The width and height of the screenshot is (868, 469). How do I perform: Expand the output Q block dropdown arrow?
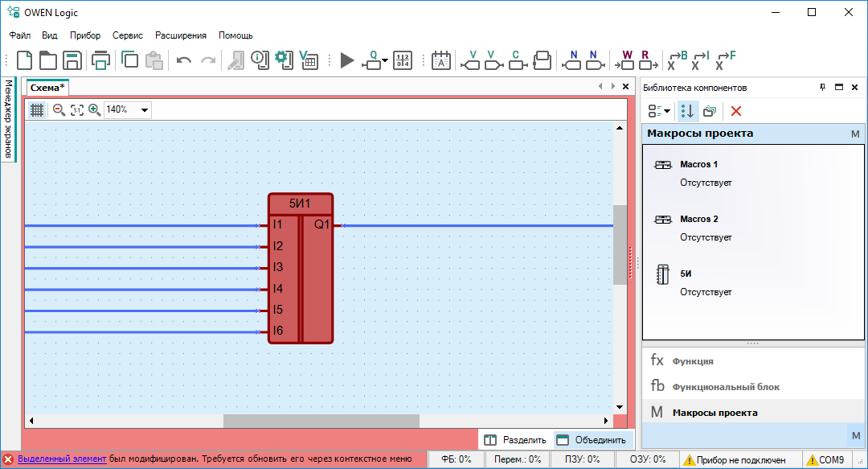coord(385,61)
